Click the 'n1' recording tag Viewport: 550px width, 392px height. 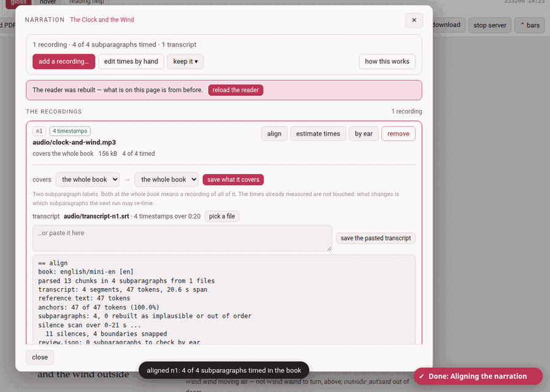point(39,131)
